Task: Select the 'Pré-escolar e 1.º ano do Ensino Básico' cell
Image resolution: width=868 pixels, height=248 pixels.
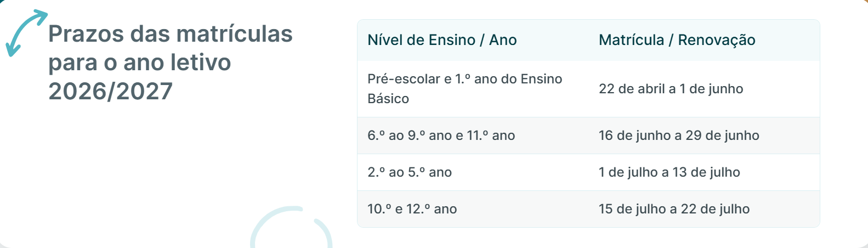Action: (464, 89)
